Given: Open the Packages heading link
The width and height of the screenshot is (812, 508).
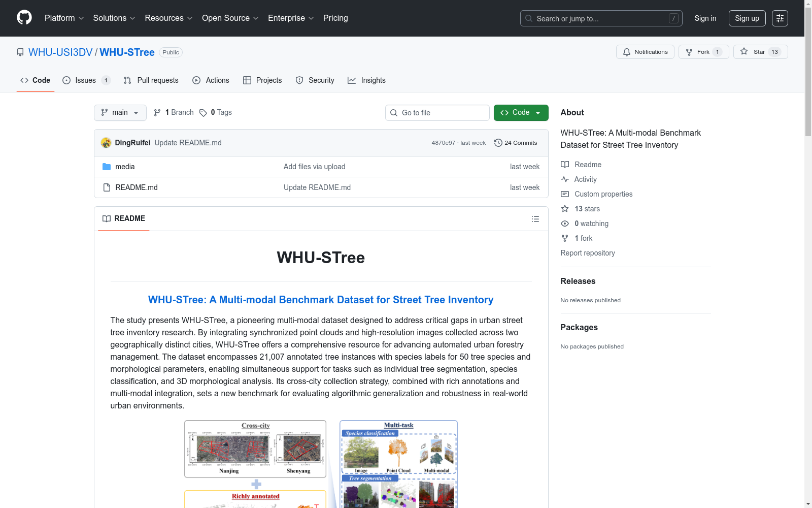Looking at the screenshot, I should click(x=579, y=328).
